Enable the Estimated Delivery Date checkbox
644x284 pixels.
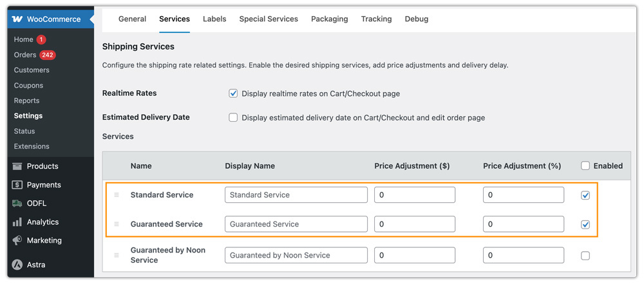[233, 118]
